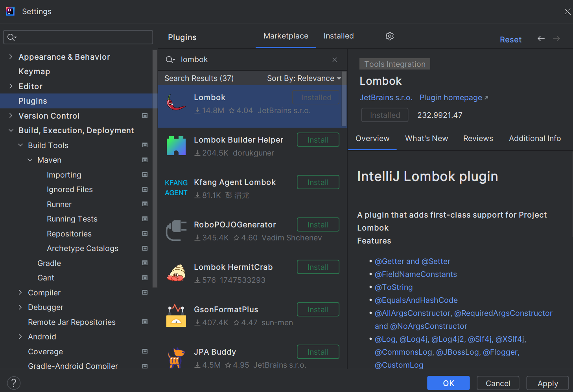573x392 pixels.
Task: Click the Cancel button
Action: (x=498, y=383)
